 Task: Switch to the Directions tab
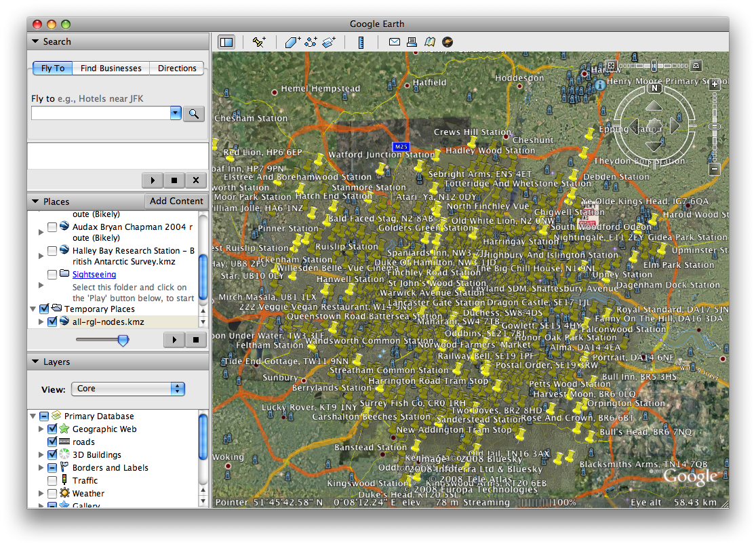click(177, 68)
